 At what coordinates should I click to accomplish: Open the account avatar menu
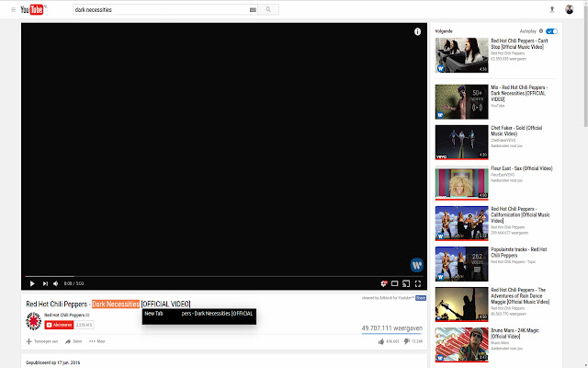point(570,9)
